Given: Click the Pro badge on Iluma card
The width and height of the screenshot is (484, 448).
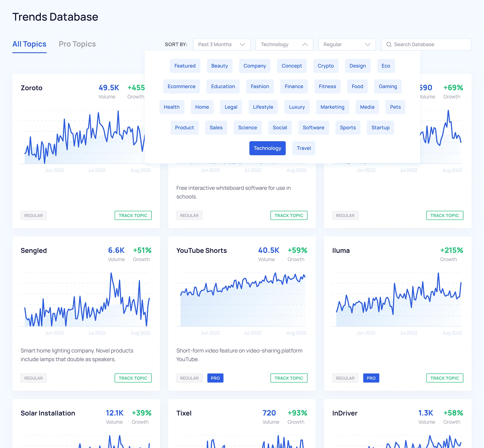Looking at the screenshot, I should click(x=371, y=378).
